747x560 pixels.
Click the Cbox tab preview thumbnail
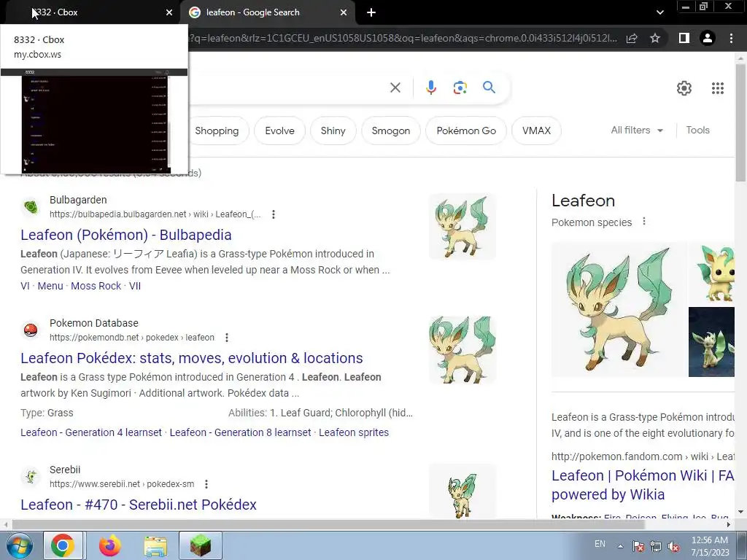[x=94, y=121]
